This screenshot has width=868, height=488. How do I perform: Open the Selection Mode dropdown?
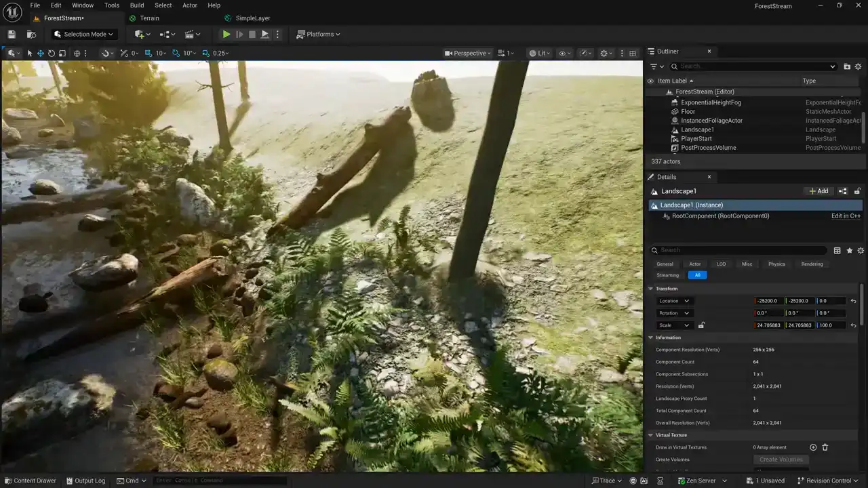(84, 35)
